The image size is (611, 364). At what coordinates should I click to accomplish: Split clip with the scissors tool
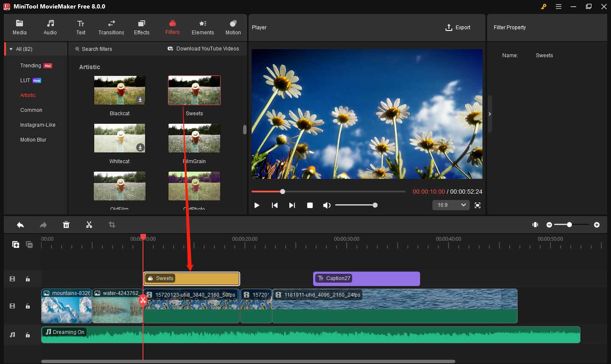coord(89,225)
